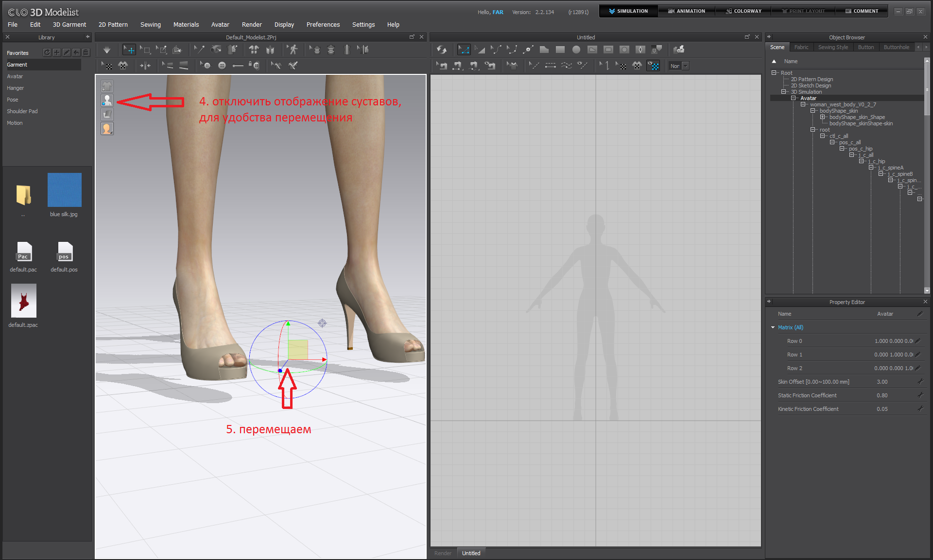Viewport: 933px width, 560px height.
Task: Toggle the show texture checkered icon in 2D toolbar
Action: (x=654, y=66)
